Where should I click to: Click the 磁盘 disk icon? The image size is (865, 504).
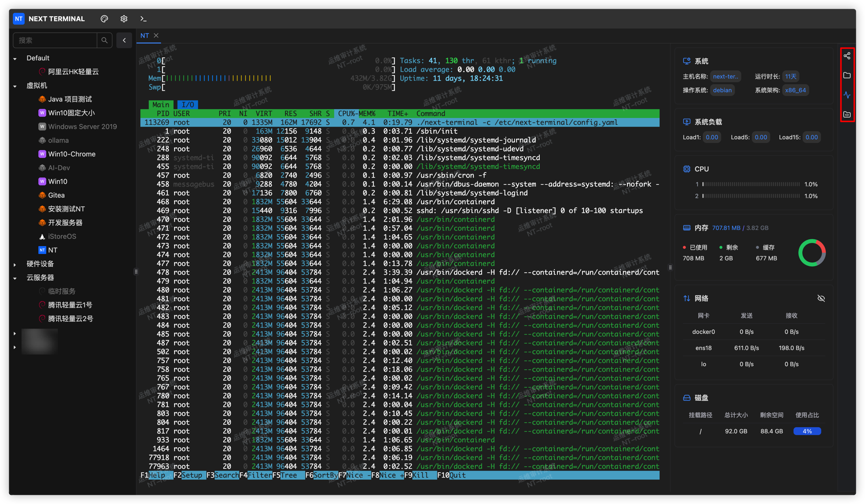coord(687,398)
